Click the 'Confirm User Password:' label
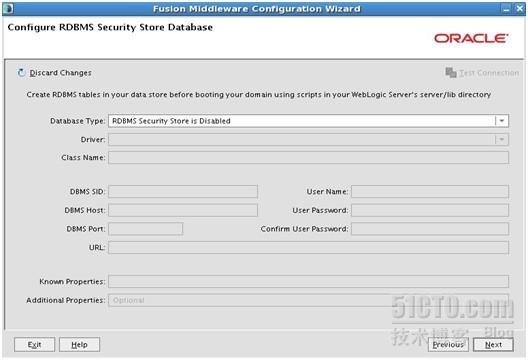Viewport: 528px width, 360px height. (304, 229)
